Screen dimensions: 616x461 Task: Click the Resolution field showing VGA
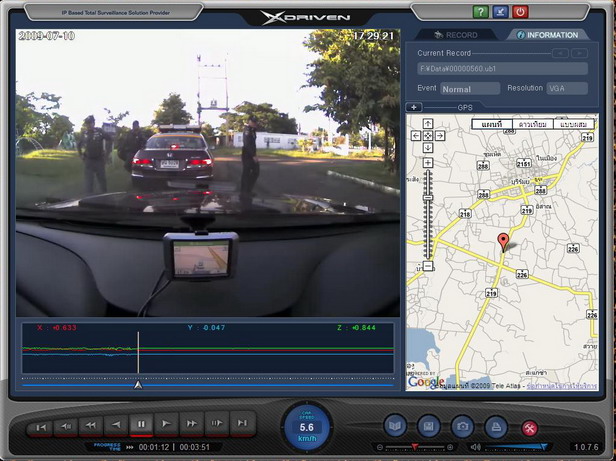567,88
